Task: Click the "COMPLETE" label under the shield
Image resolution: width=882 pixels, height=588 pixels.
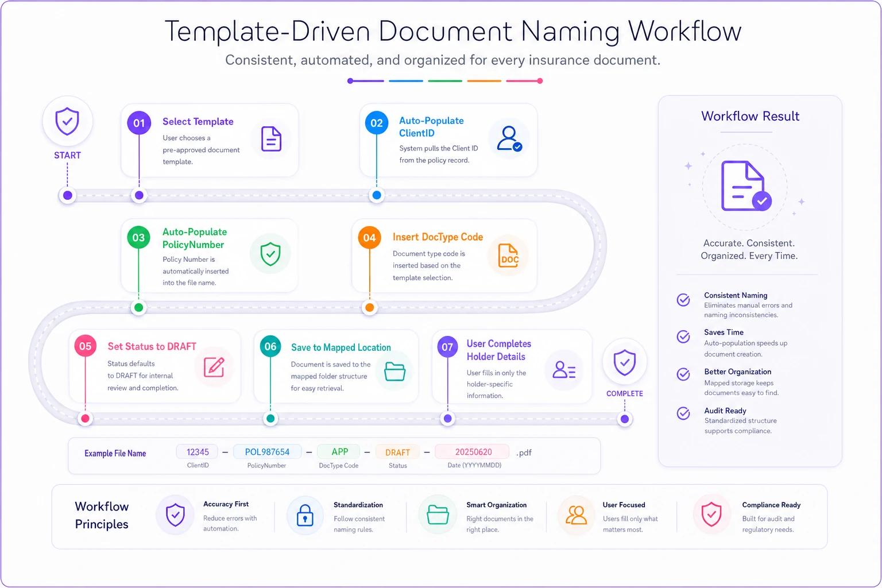Action: pyautogui.click(x=625, y=394)
